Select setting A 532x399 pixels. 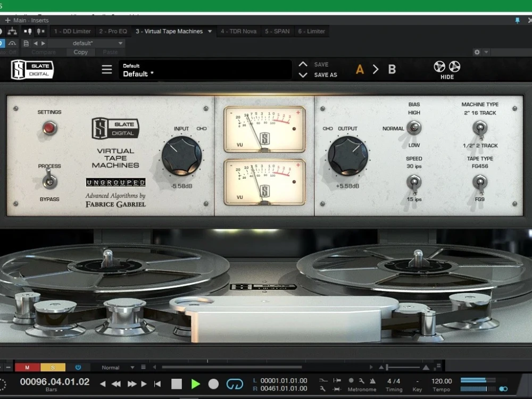[x=360, y=70]
